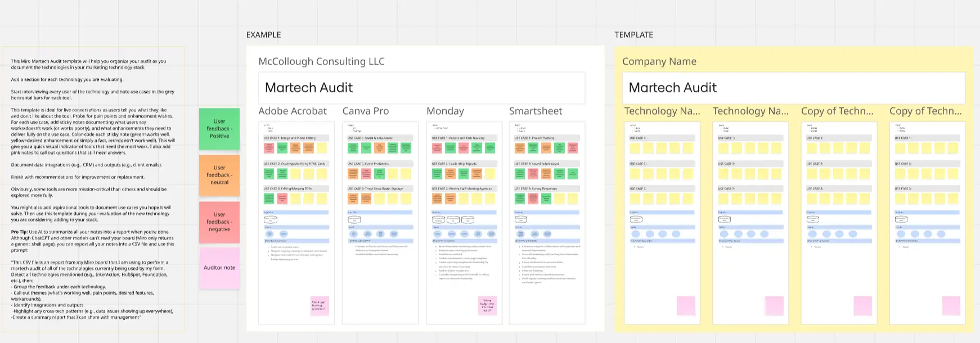The width and height of the screenshot is (980, 343).
Task: Select the Canva Pro column title
Action: tap(366, 111)
